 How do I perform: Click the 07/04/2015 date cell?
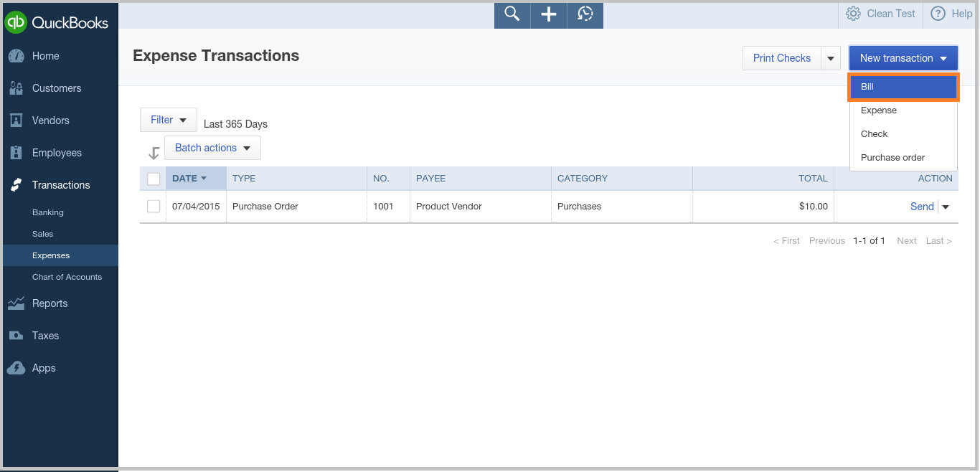click(196, 207)
